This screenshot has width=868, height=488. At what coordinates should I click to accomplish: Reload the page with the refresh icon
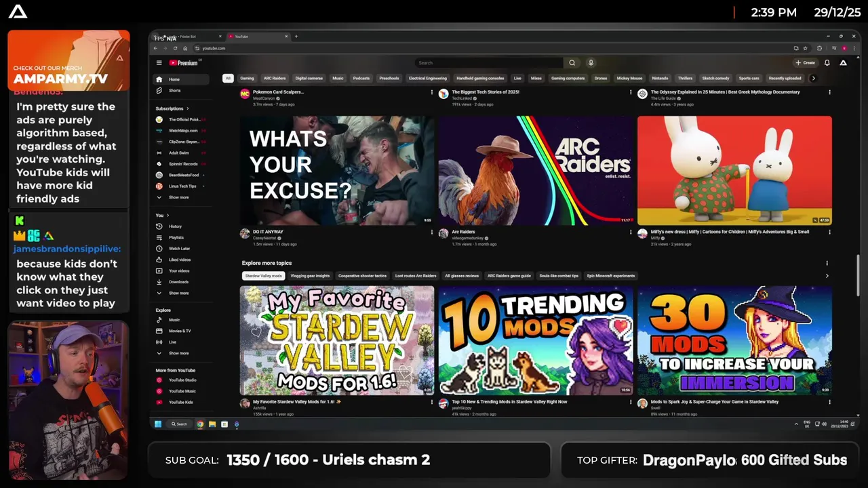[175, 48]
